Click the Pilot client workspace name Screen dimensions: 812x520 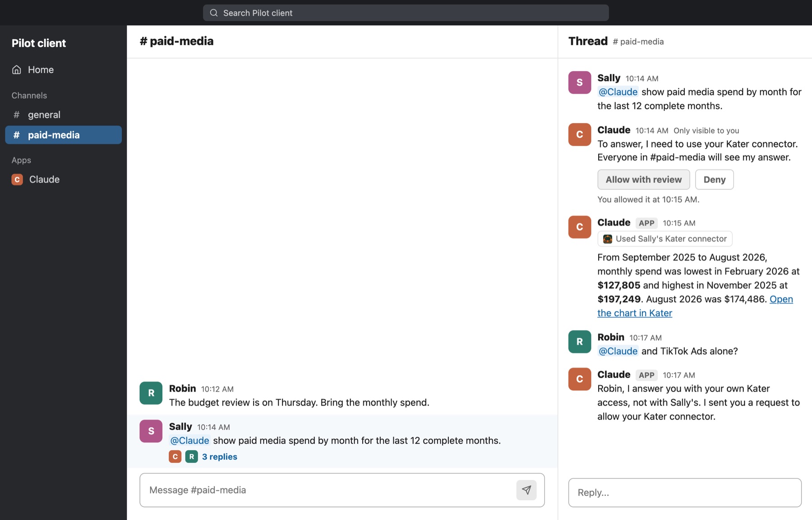[39, 43]
